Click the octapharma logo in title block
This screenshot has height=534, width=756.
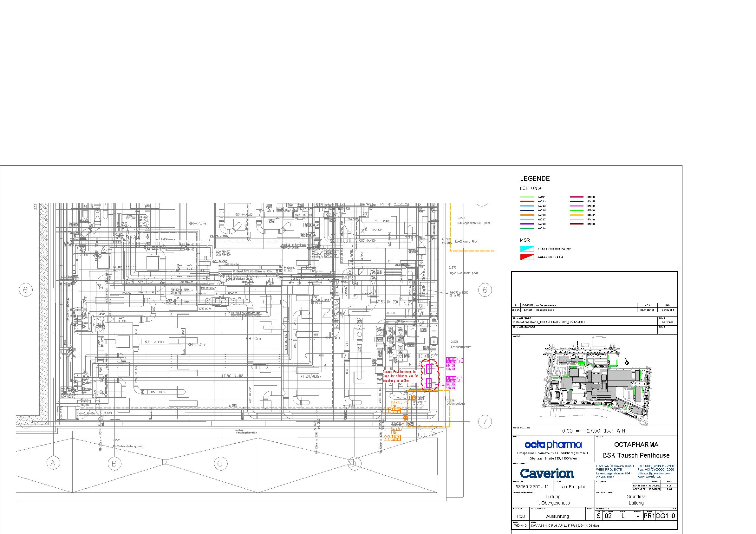[x=553, y=445]
